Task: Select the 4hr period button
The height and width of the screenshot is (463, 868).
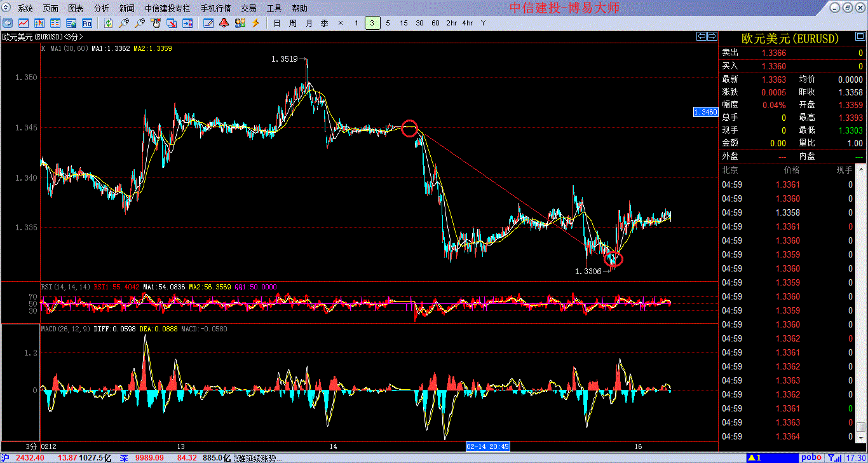Action: [468, 23]
